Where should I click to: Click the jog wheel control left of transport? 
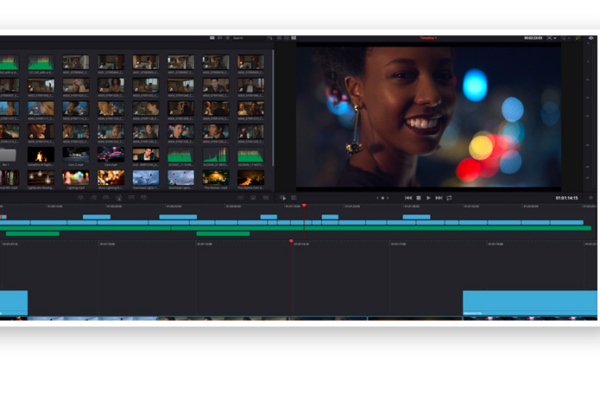tap(382, 198)
